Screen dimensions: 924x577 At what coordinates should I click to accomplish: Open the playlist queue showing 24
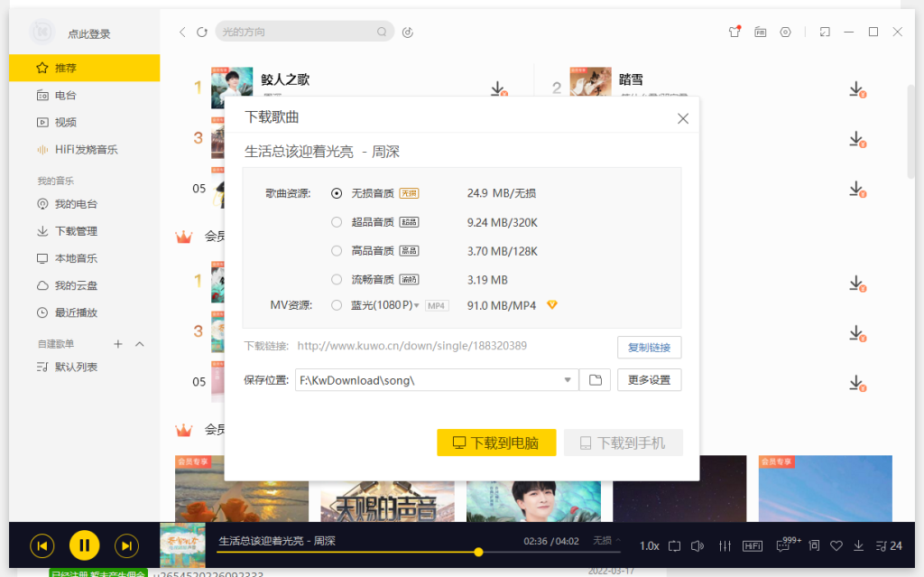[889, 546]
